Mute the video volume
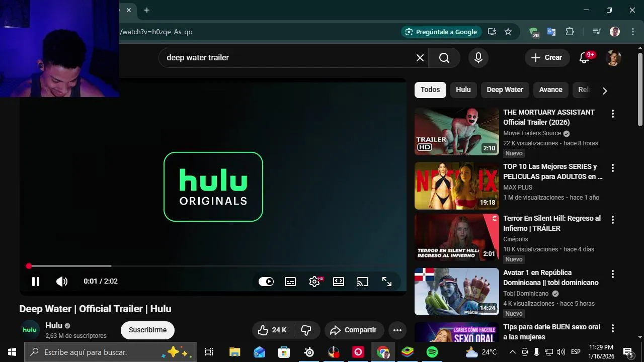Image resolution: width=644 pixels, height=362 pixels. [x=62, y=282]
